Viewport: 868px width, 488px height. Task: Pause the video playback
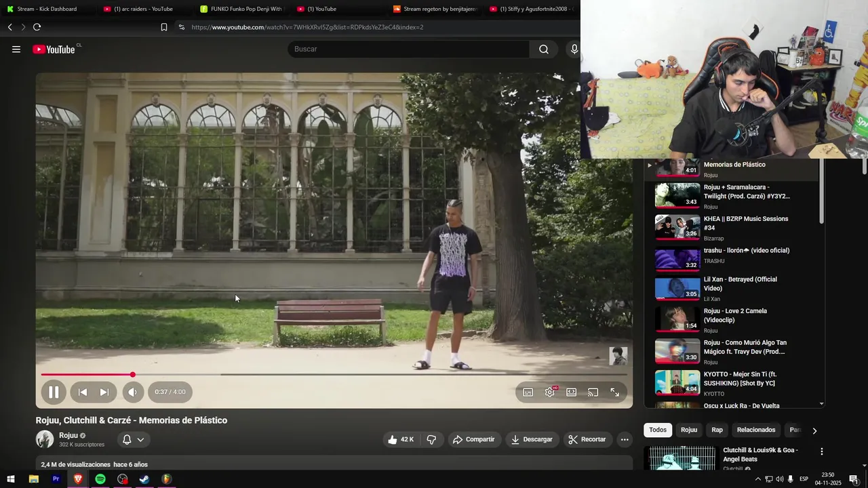(x=54, y=392)
